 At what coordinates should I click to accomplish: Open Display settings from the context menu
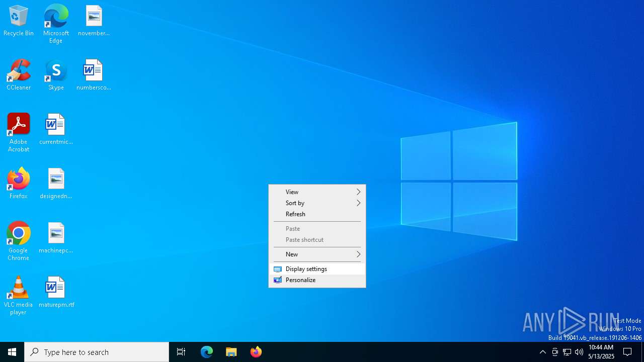[317, 269]
